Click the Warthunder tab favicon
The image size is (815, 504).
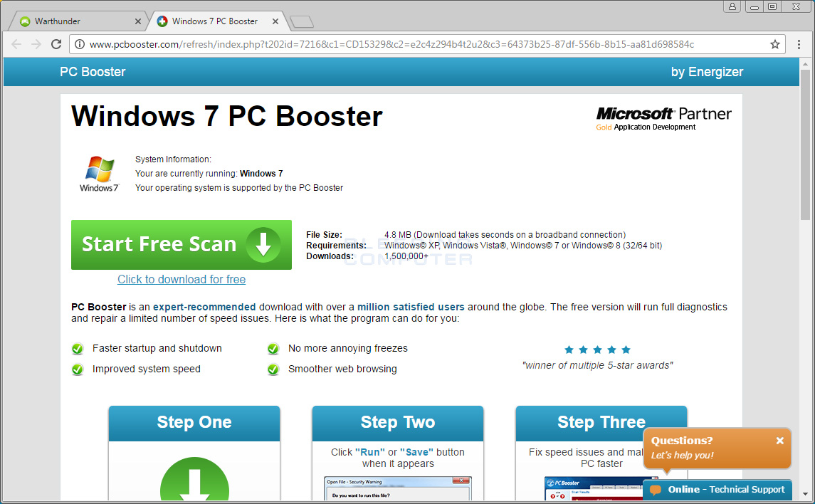[x=25, y=21]
